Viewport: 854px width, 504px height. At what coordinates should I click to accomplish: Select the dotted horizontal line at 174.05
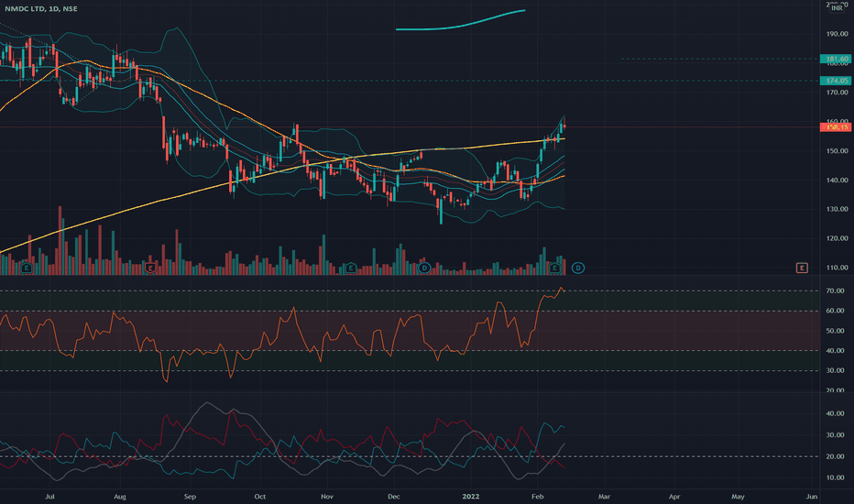point(410,81)
